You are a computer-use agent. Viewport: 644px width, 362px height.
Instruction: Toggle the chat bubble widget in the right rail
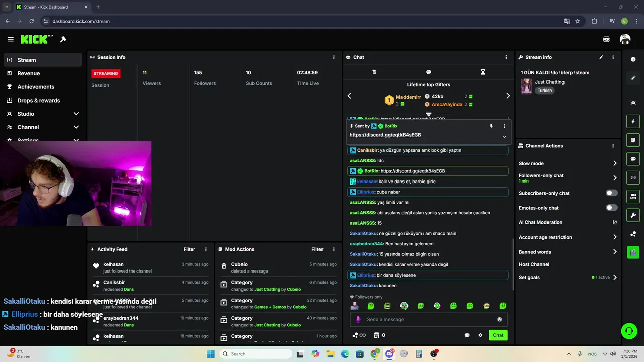[x=633, y=159]
